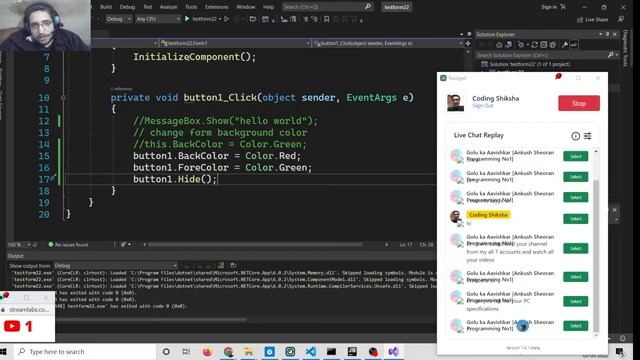Open the Build menu
The image size is (640, 360).
(x=106, y=7)
